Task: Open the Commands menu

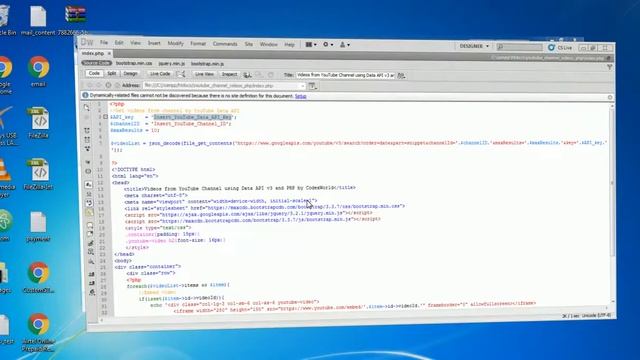Action: (225, 44)
